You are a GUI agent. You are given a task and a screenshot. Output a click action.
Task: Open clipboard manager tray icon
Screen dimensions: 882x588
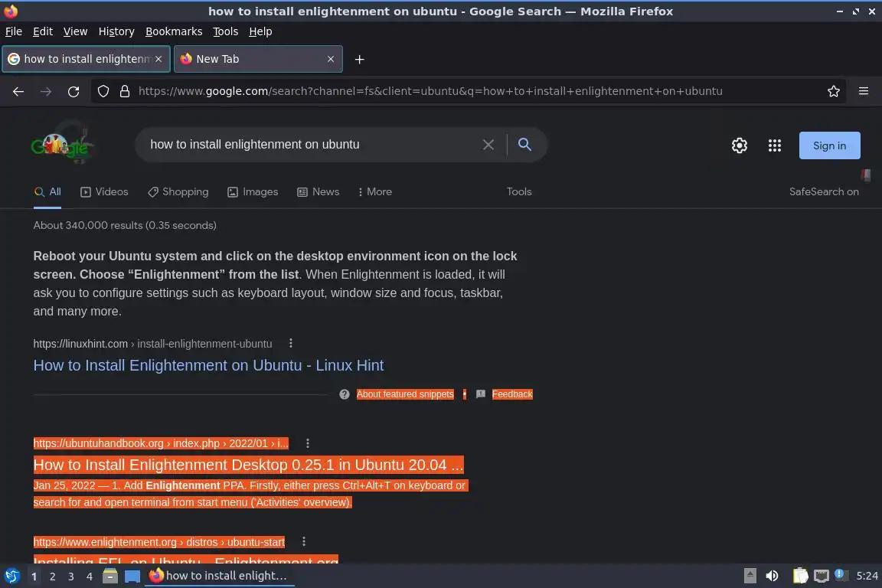click(x=800, y=577)
